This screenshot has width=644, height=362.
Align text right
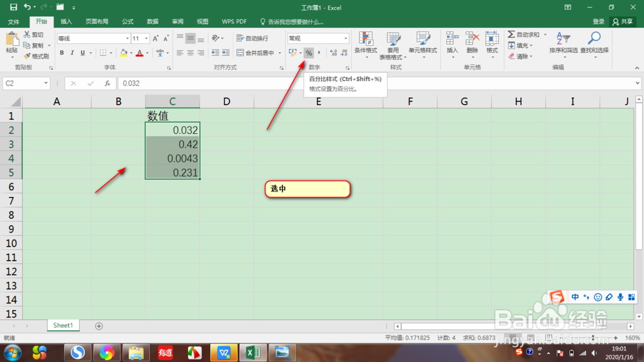[x=201, y=53]
